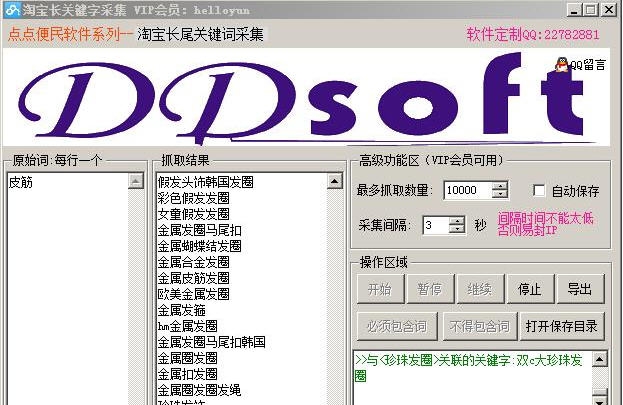Select the result 欧美金属发圈
Screen dimensions: 623x405
point(193,294)
